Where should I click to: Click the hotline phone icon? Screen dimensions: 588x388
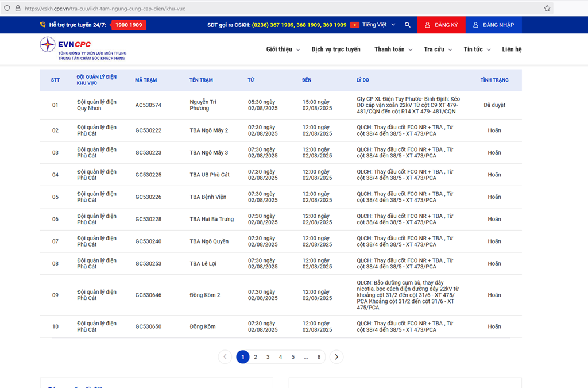click(x=43, y=25)
